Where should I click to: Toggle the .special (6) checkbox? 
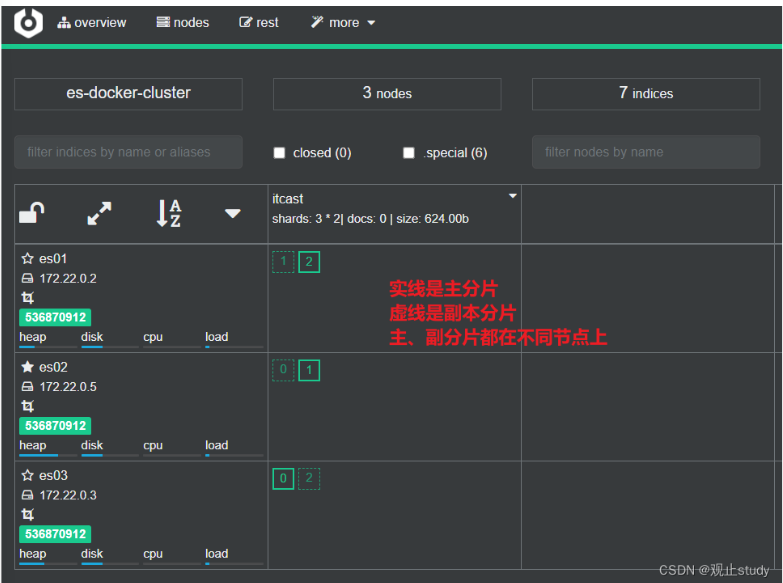tap(408, 153)
